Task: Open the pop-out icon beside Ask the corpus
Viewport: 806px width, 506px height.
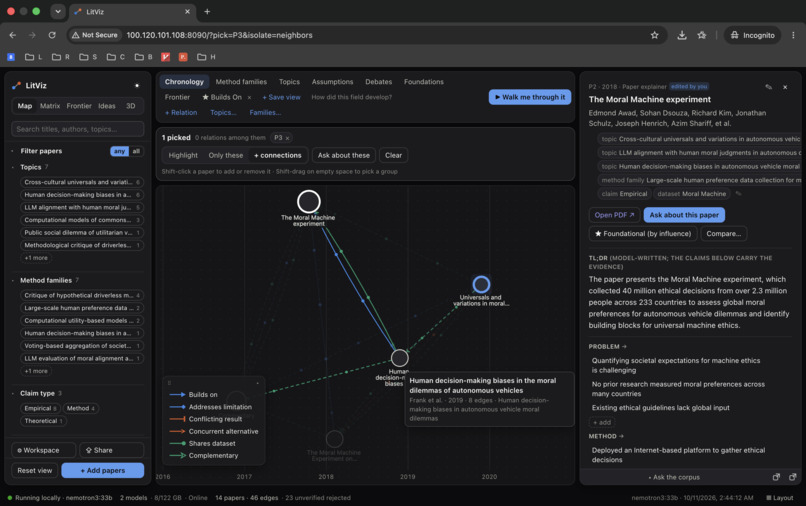Action: 776,477
